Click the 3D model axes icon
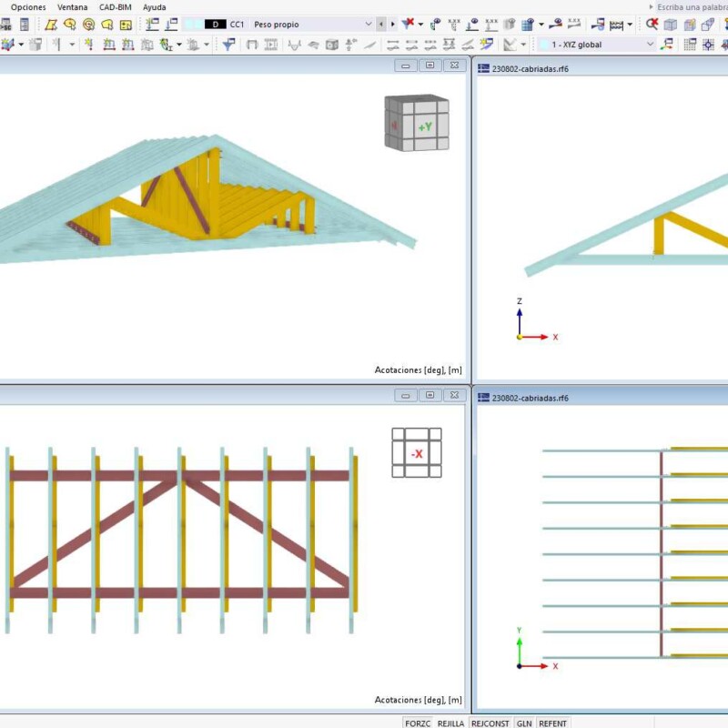This screenshot has height=728, width=728. (8, 45)
